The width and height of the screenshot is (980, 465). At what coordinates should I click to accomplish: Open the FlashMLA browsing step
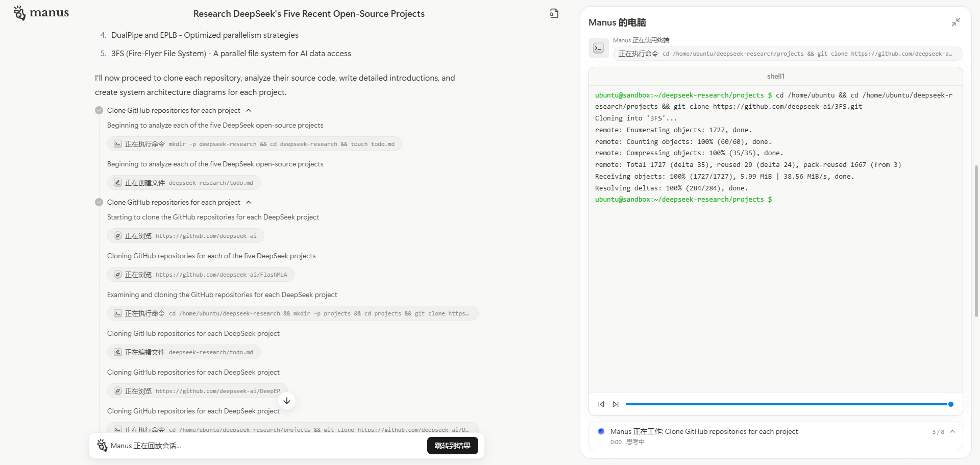(x=201, y=275)
